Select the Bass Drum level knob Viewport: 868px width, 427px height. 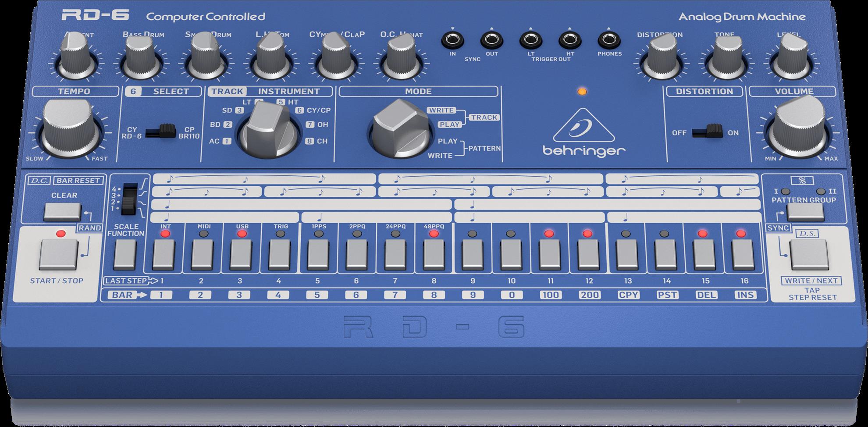(139, 57)
